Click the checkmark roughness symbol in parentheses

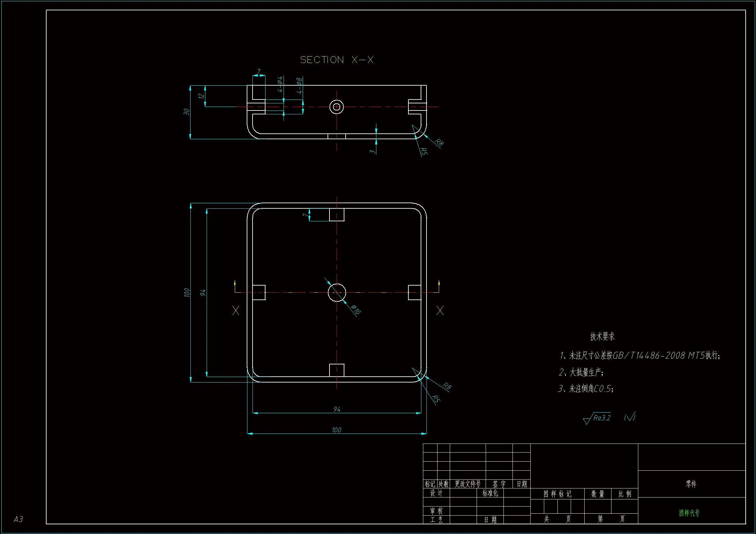[x=630, y=417]
